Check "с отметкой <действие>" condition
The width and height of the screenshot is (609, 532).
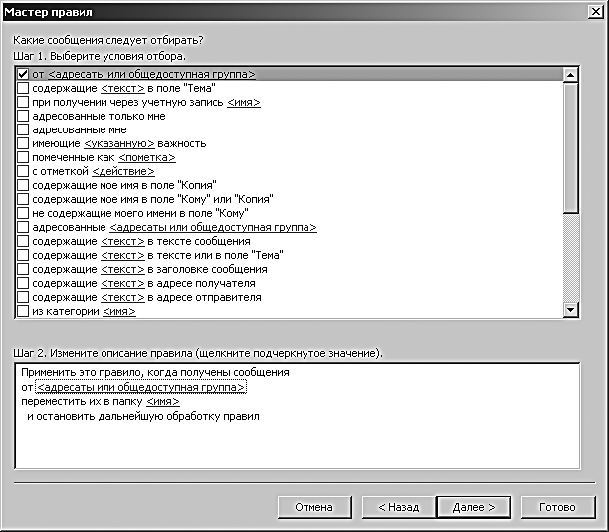(x=23, y=171)
